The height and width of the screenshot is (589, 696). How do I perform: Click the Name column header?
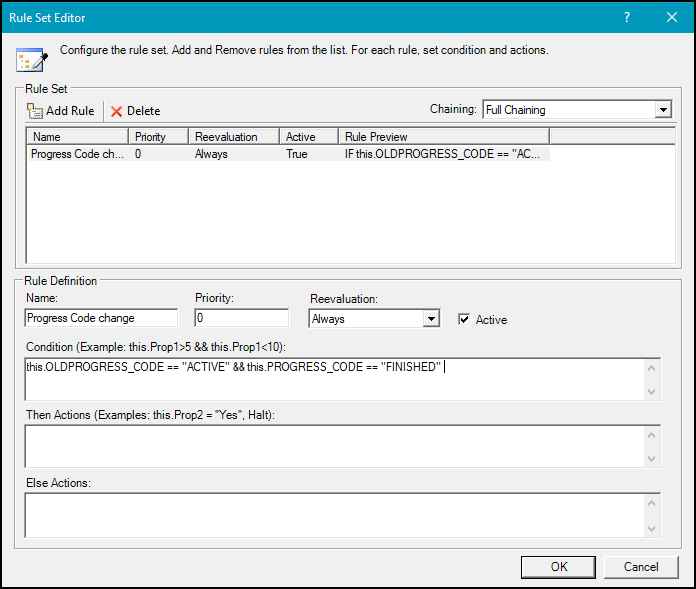[78, 137]
